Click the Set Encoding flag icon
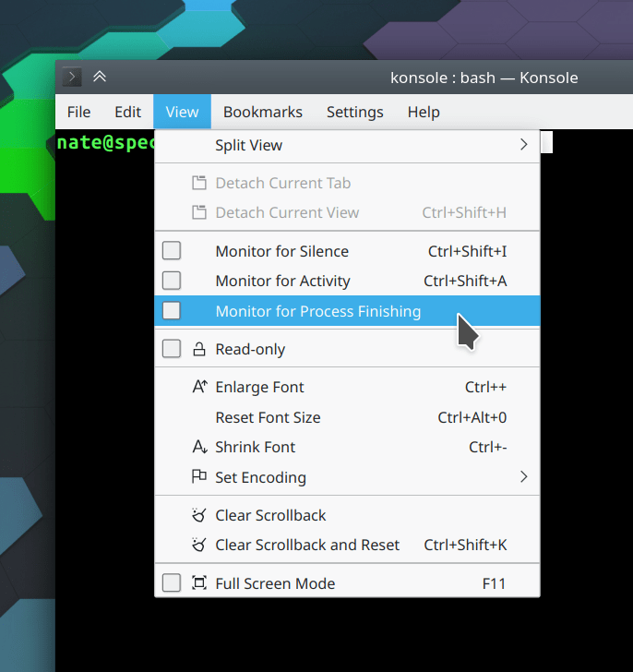633x672 pixels. pyautogui.click(x=199, y=477)
